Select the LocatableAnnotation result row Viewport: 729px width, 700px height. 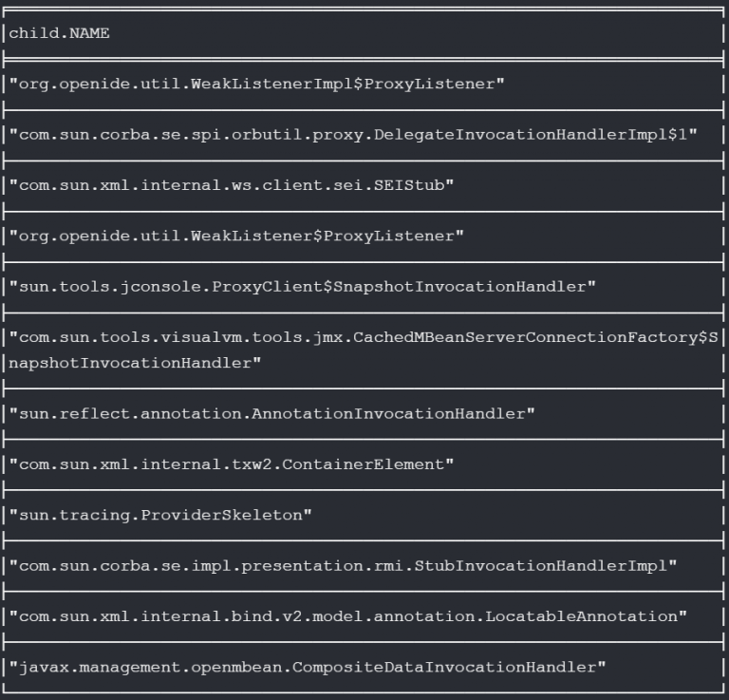click(x=347, y=615)
